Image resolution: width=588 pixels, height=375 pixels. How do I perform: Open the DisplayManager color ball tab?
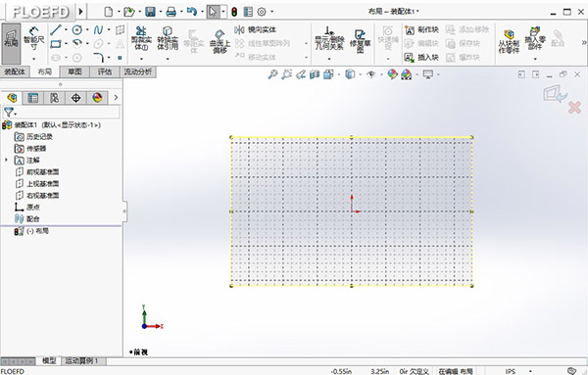coord(97,98)
